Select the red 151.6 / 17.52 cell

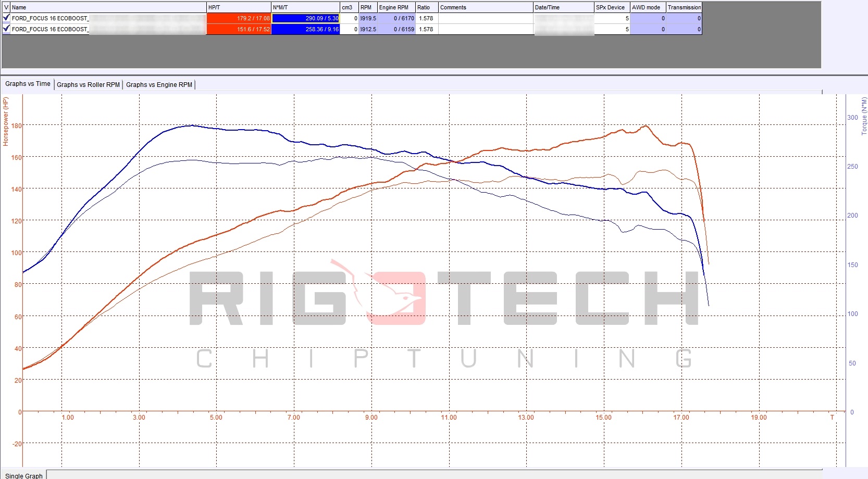[x=239, y=29]
